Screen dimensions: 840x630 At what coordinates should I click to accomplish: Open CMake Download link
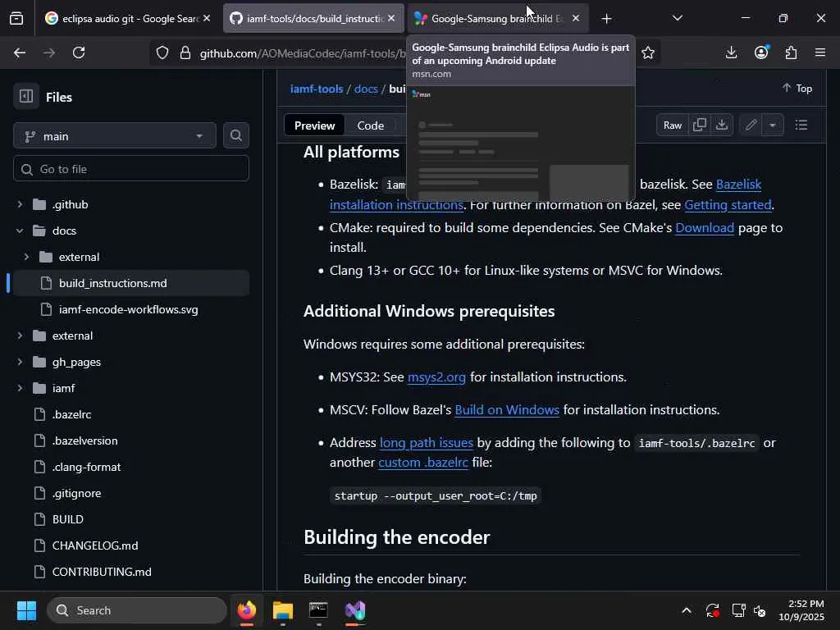tap(705, 228)
